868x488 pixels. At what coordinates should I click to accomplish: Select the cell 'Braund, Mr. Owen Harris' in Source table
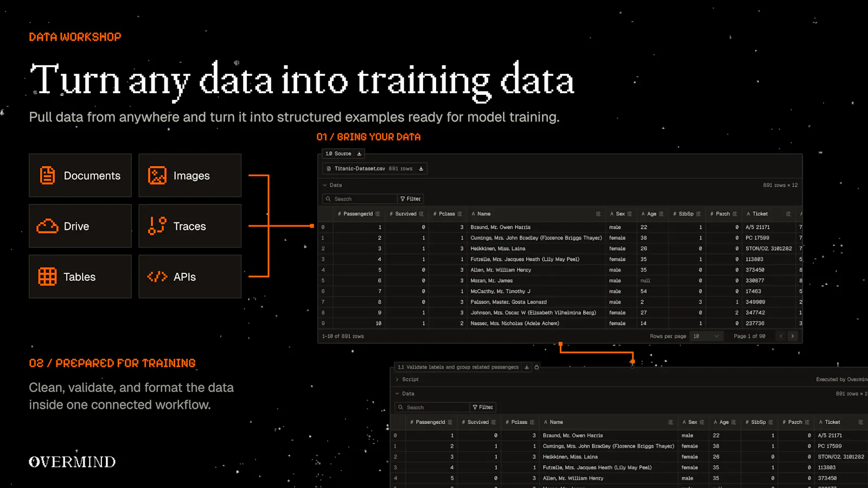tap(500, 227)
